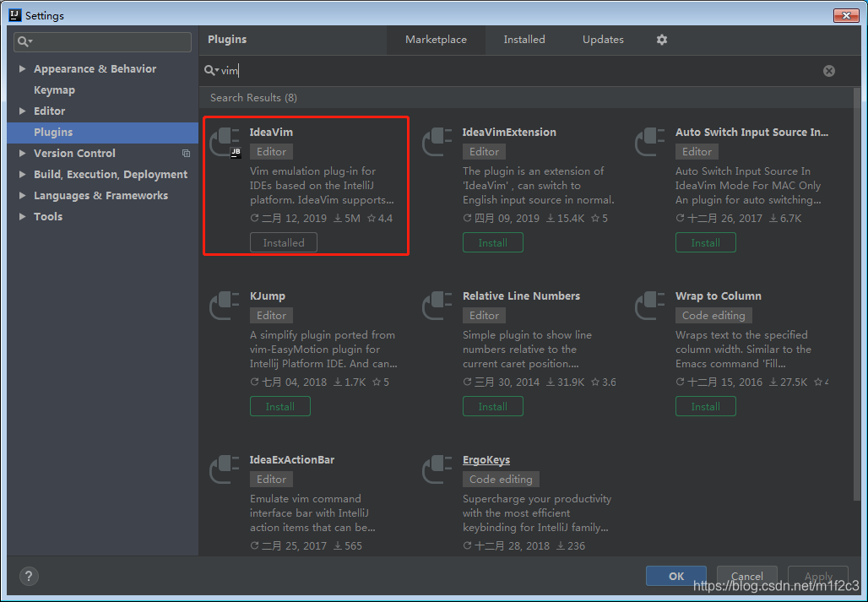Image resolution: width=868 pixels, height=602 pixels.
Task: Clear the plugin search text
Action: (x=828, y=71)
